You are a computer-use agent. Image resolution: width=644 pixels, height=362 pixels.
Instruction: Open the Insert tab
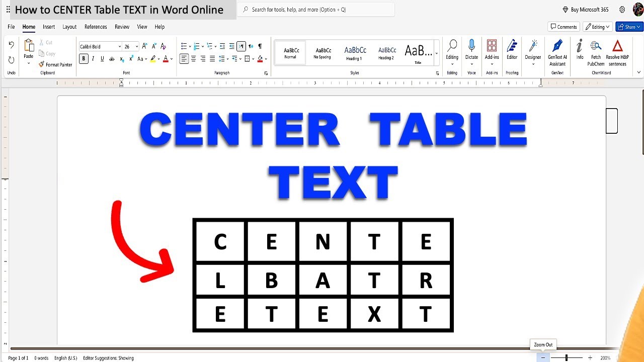[x=49, y=27]
